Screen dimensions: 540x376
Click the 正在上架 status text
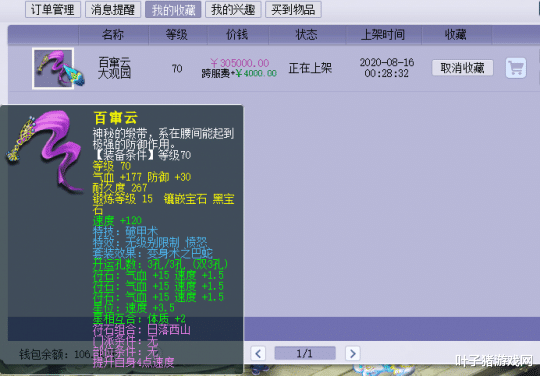[310, 68]
